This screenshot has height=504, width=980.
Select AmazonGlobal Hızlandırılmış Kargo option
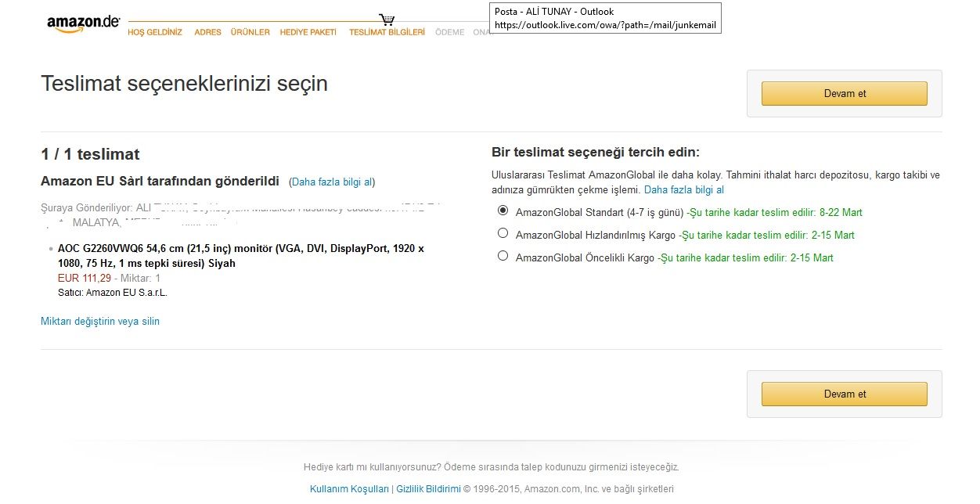[503, 233]
